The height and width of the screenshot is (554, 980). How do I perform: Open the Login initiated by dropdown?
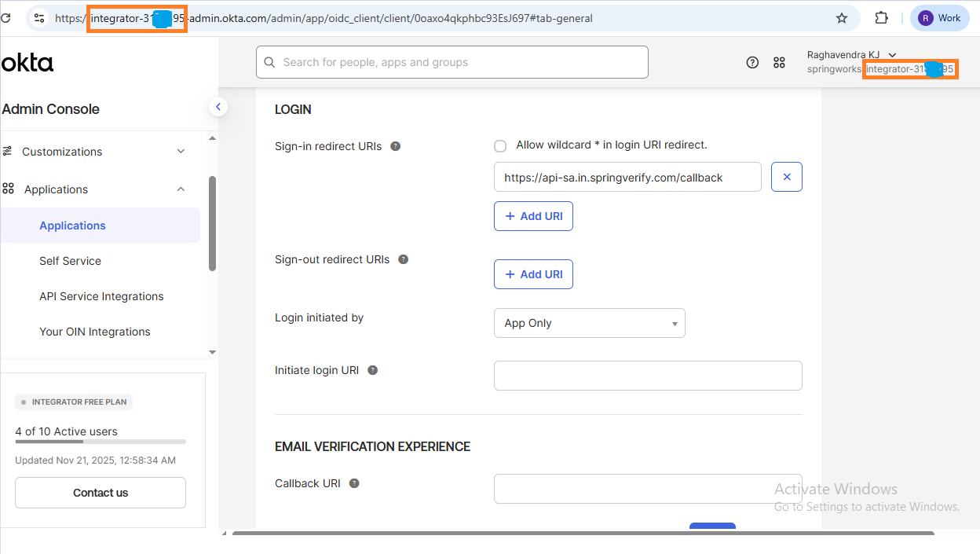tap(589, 323)
